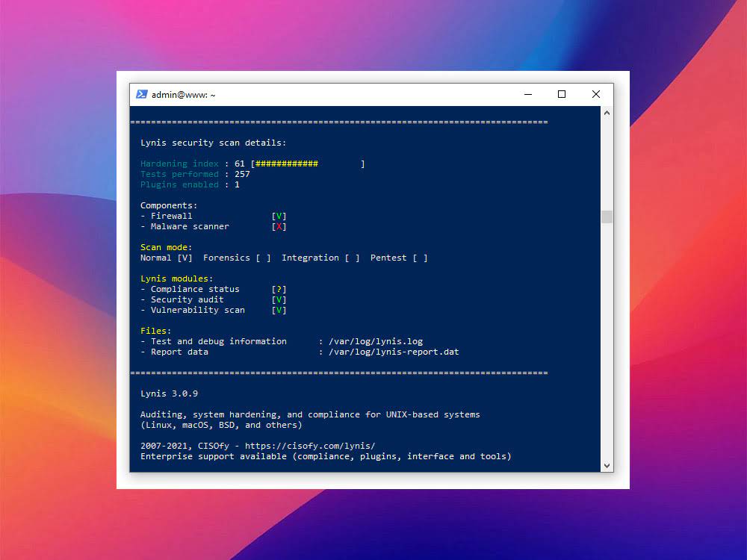
Task: Click the Compliance status [?] marker
Action: point(279,290)
